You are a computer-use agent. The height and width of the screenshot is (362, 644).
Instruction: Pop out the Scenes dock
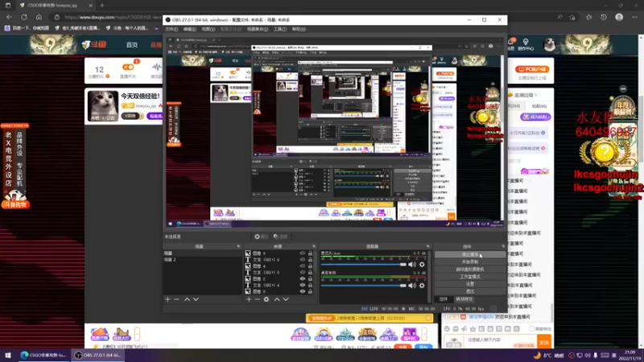pyautogui.click(x=238, y=246)
